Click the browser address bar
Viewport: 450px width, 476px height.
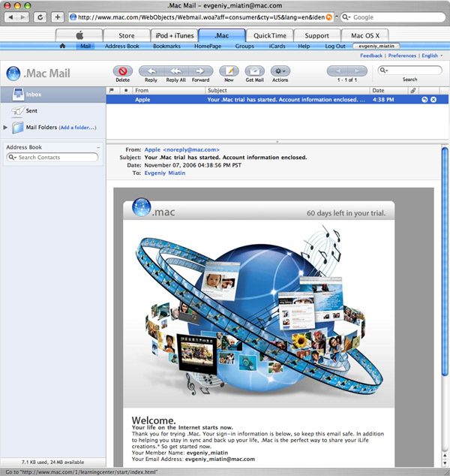click(x=201, y=17)
